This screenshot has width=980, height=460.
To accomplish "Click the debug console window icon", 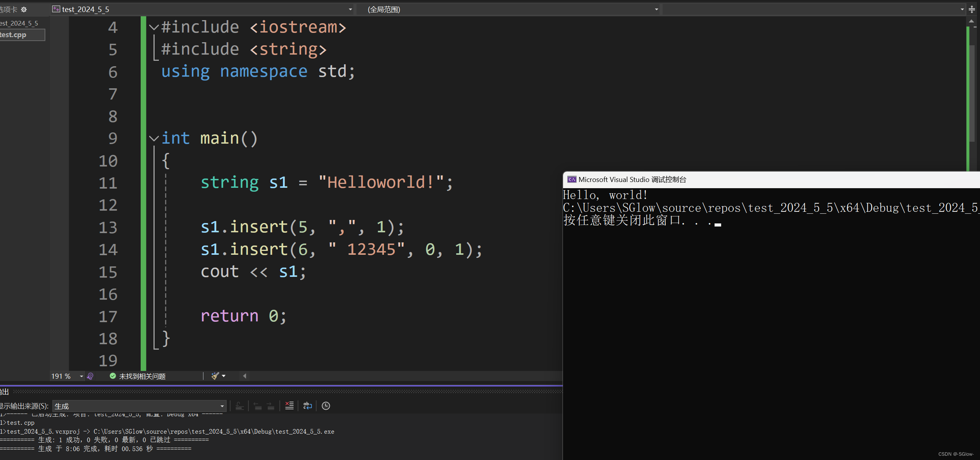I will [572, 179].
